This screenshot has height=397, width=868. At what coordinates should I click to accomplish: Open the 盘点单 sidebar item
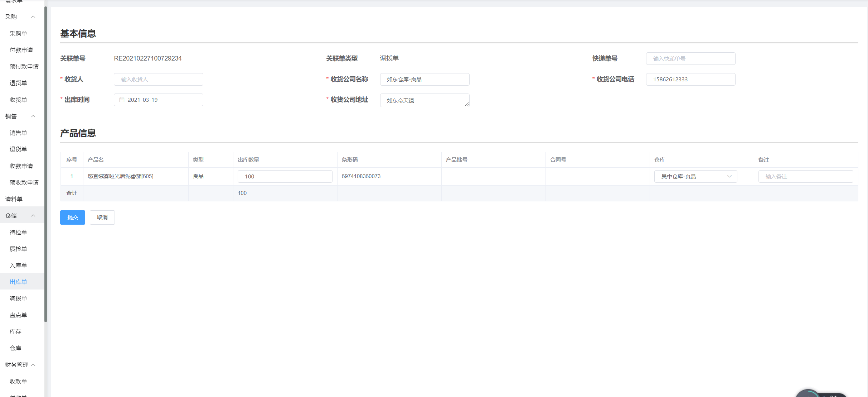point(18,315)
